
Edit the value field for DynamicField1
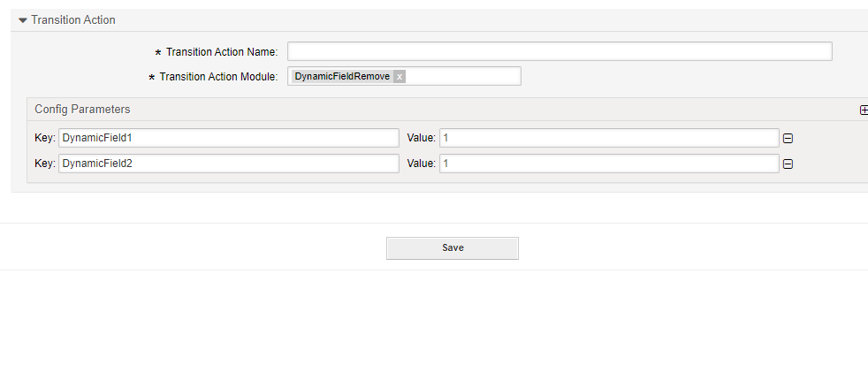click(x=608, y=138)
